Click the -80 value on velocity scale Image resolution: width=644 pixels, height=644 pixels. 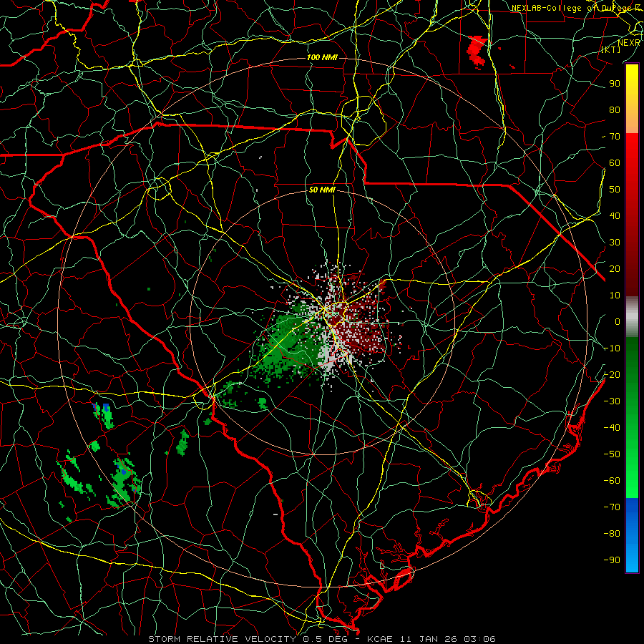click(612, 534)
